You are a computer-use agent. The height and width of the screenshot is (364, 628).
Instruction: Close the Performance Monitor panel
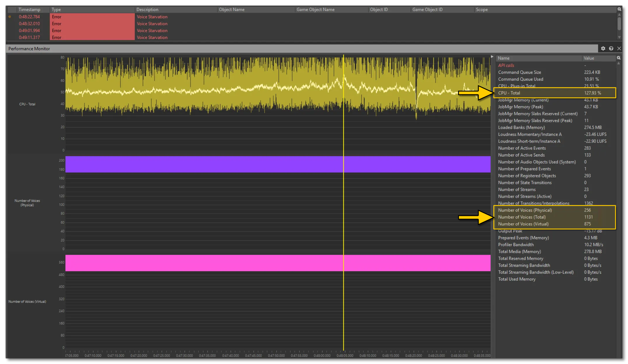(x=619, y=48)
